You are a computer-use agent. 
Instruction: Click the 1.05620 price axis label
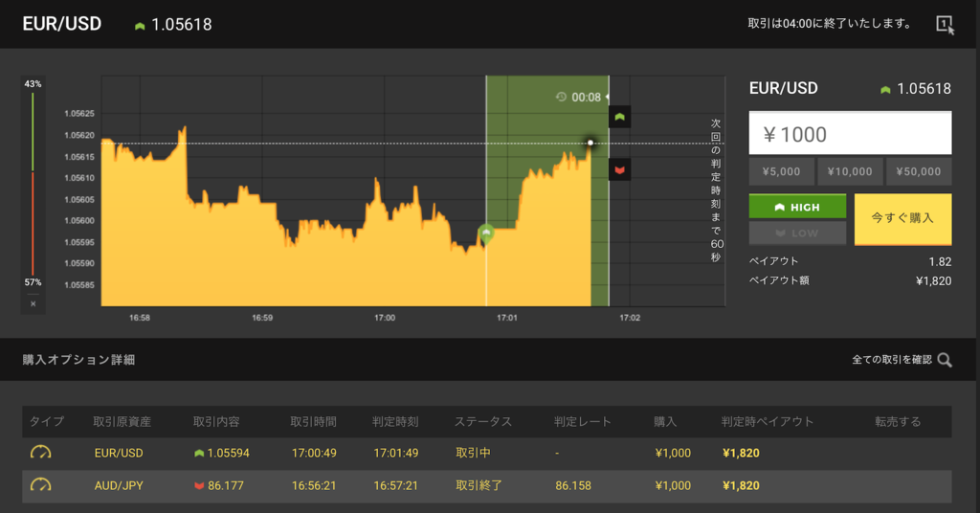click(79, 135)
